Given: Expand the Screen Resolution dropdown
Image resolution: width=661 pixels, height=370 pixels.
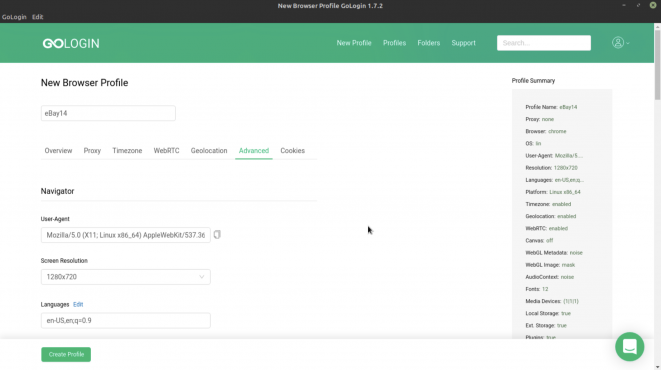Looking at the screenshot, I should pyautogui.click(x=126, y=277).
